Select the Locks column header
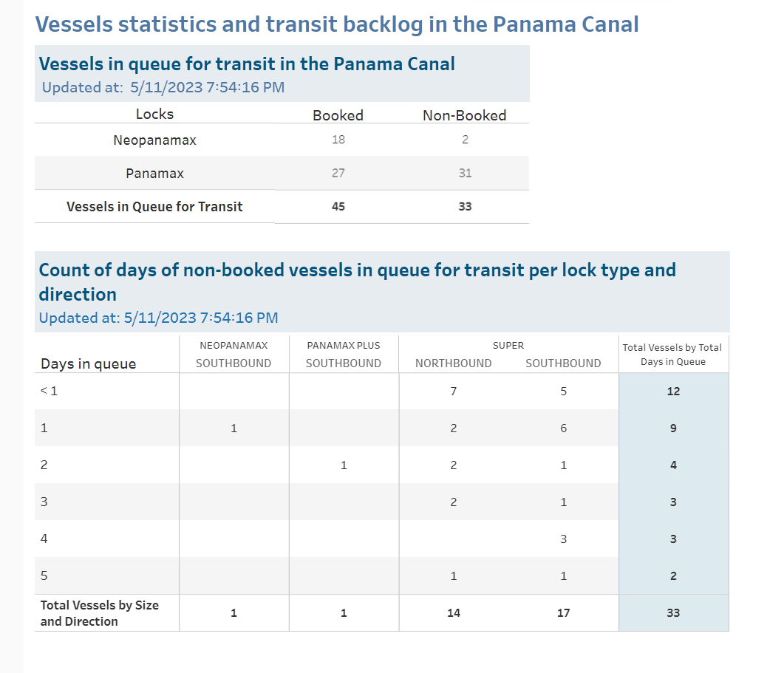Image resolution: width=784 pixels, height=673 pixels. 154,114
